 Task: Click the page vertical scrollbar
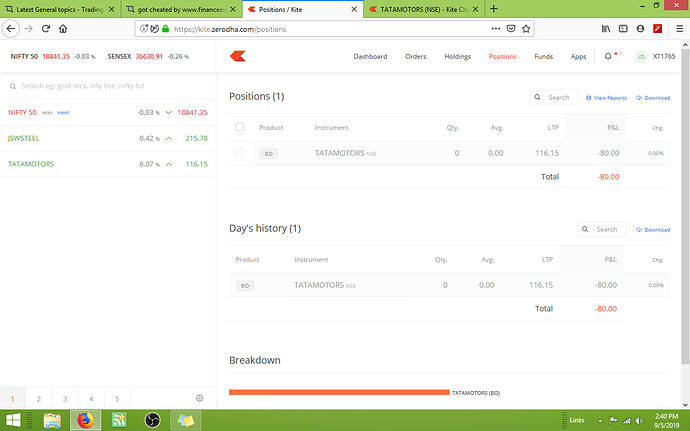click(x=685, y=207)
